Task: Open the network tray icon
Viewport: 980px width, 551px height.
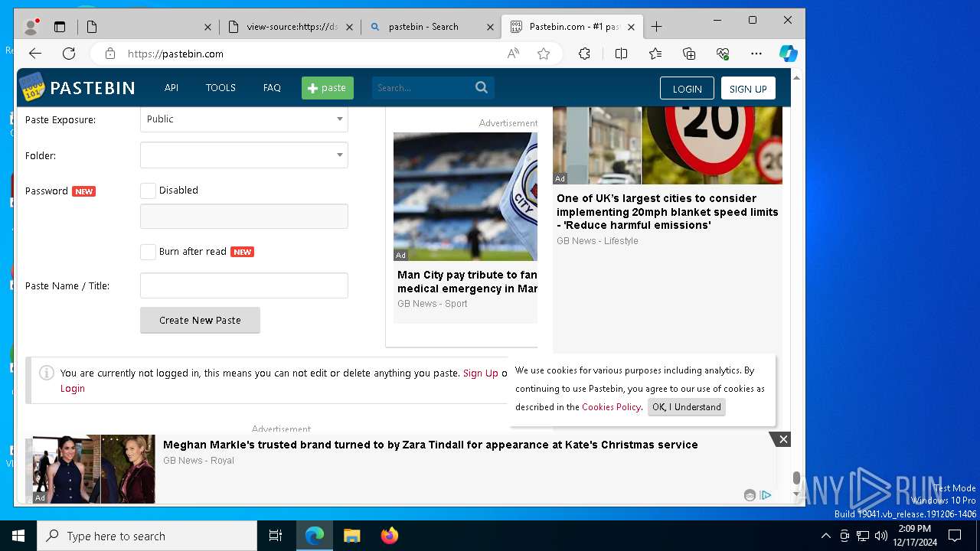Action: tap(863, 536)
